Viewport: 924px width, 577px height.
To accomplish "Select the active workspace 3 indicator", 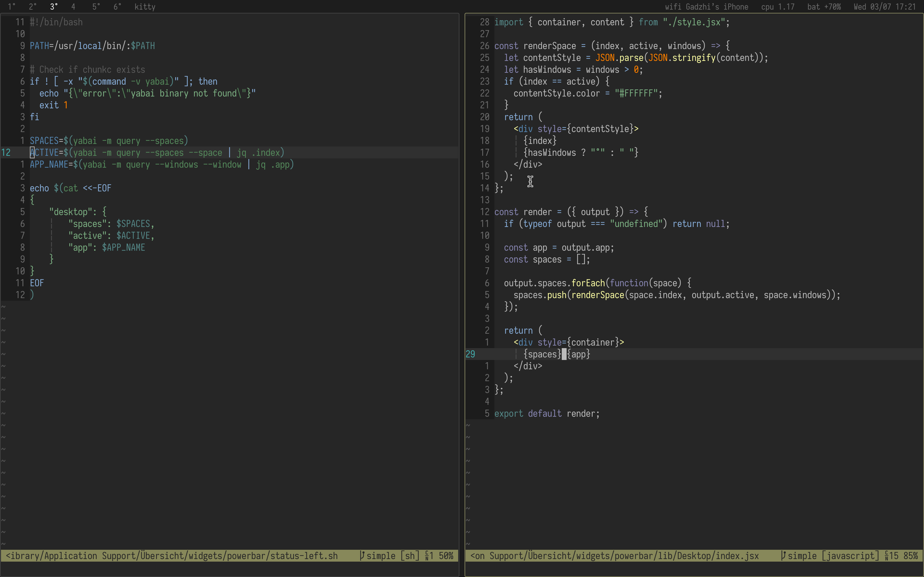I will [x=54, y=6].
